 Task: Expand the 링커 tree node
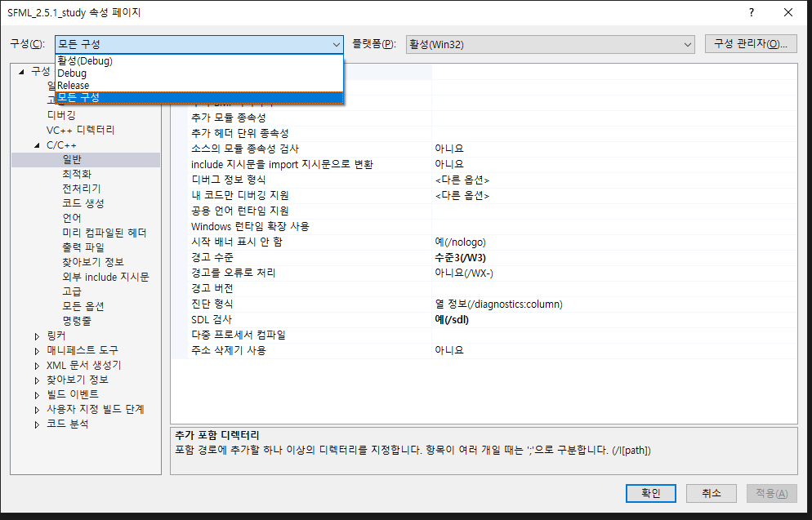(37, 336)
